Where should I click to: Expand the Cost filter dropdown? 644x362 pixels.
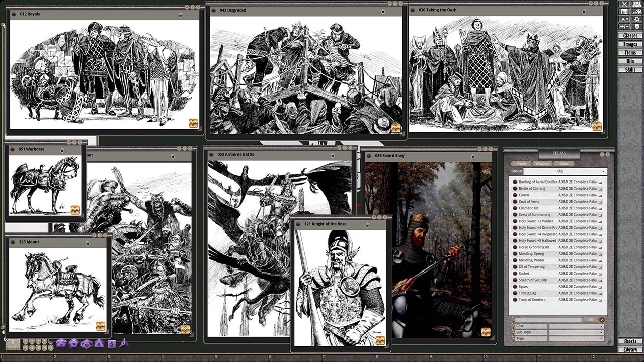[x=577, y=326]
